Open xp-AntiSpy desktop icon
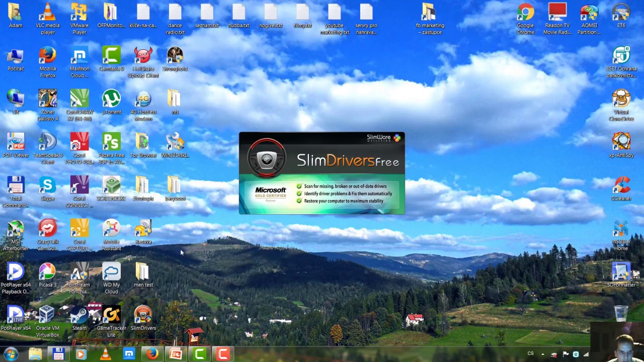Screen dimensions: 644x362 (x=621, y=146)
